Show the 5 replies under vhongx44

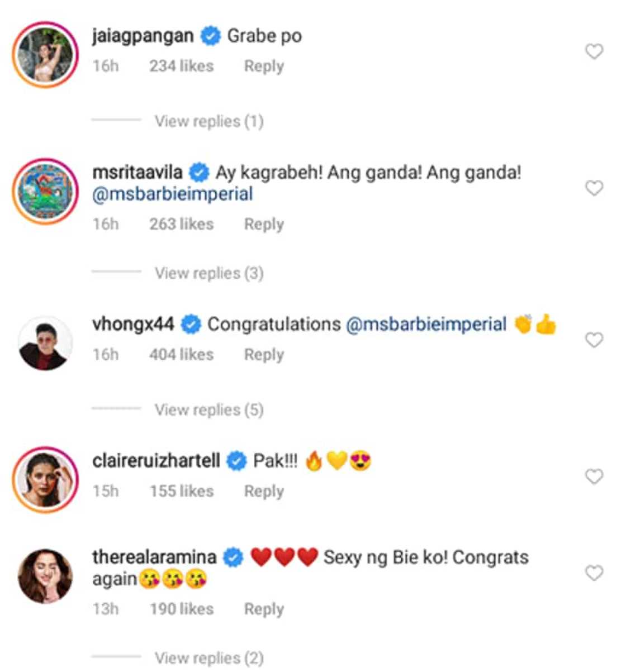tap(210, 409)
